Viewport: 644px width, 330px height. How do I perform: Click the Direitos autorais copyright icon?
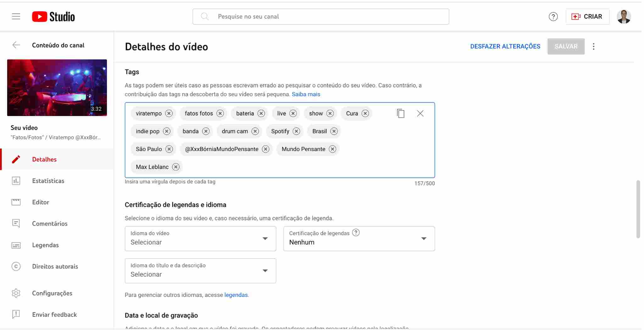16,266
